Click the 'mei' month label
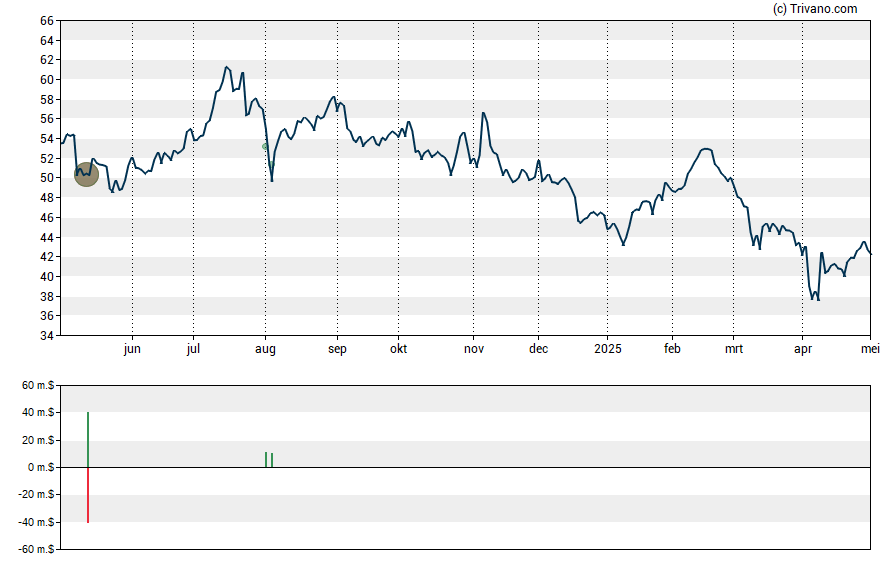 click(x=870, y=349)
